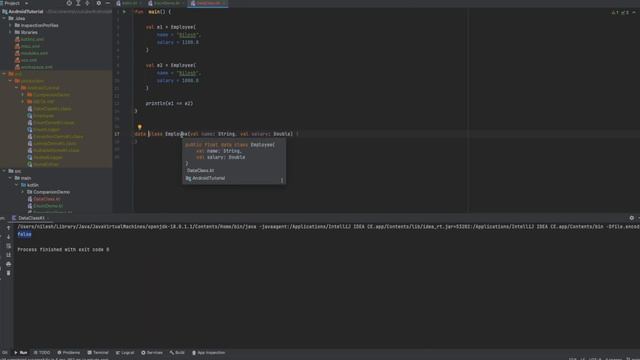Viewport: 640px width, 360px height.
Task: Click 'Process finished with exit code 0' text
Action: pyautogui.click(x=63, y=249)
